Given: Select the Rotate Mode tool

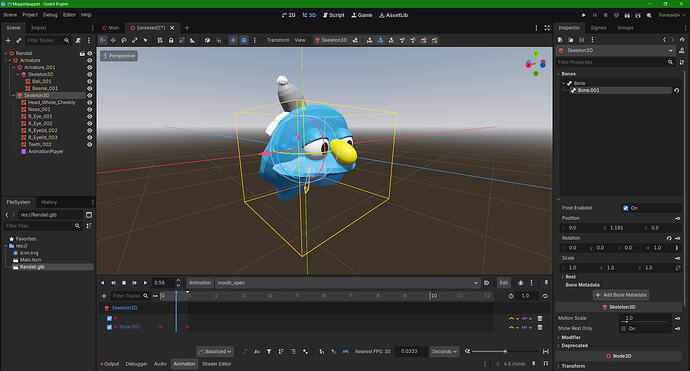Looking at the screenshot, I should pyautogui.click(x=124, y=40).
